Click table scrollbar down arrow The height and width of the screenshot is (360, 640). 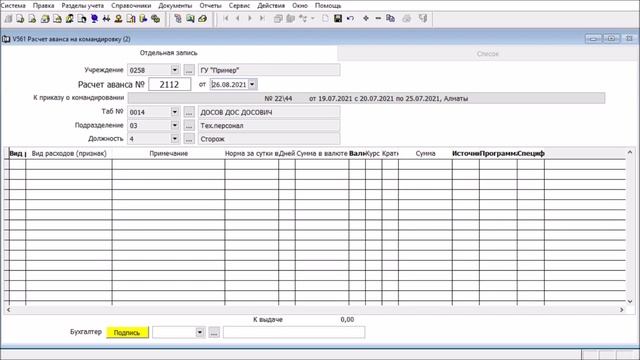(630, 302)
